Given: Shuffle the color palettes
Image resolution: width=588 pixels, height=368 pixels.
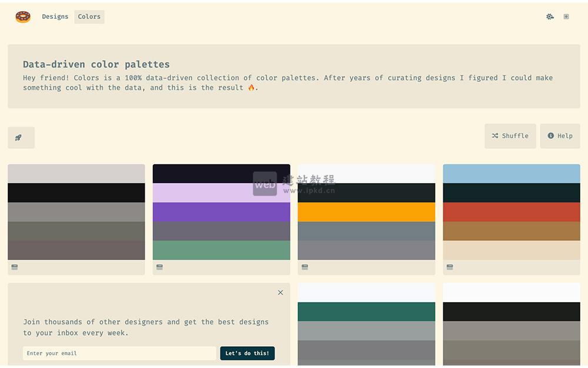Looking at the screenshot, I should click(510, 136).
